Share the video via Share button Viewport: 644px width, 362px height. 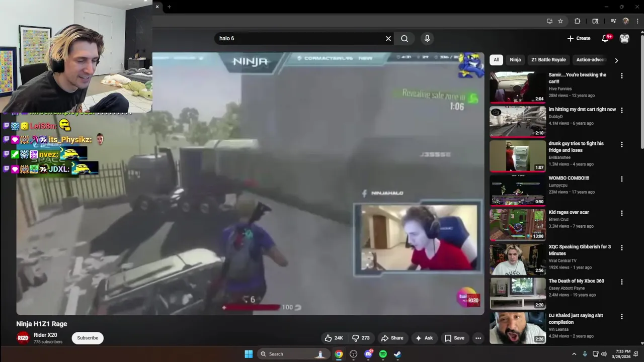392,338
